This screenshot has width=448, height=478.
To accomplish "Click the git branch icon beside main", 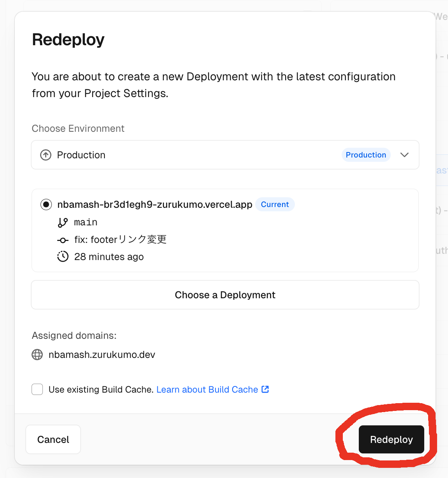I will (63, 223).
